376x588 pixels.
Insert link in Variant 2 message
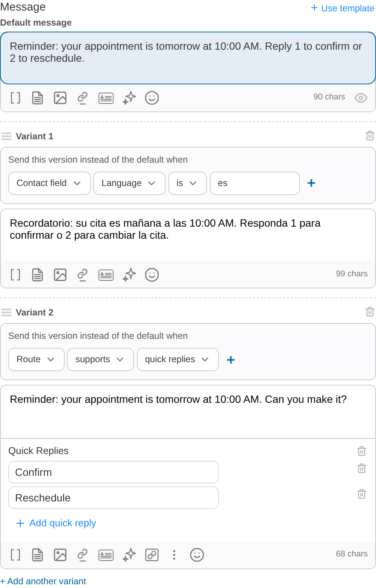(82, 555)
